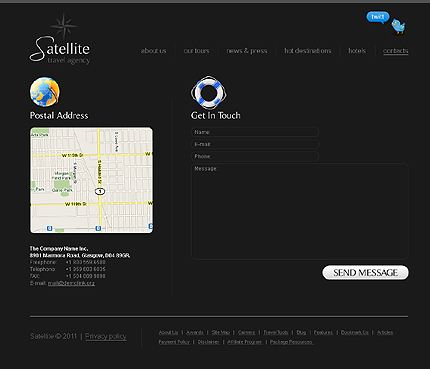This screenshot has width=430, height=369.
Task: Click the blue twitt speech bubble
Action: [x=378, y=17]
